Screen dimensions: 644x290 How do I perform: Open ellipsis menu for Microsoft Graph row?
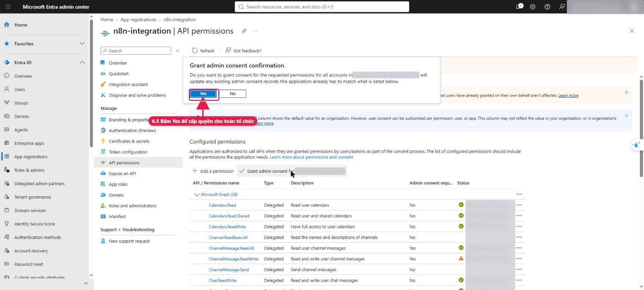[x=519, y=194]
